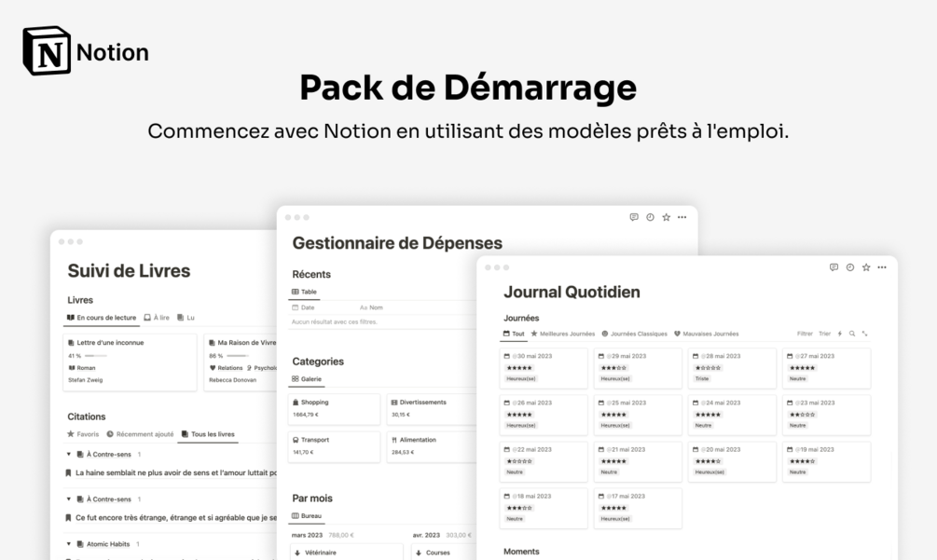Viewport: 937px width, 560px height.
Task: Open the 'Ma Raison de Vivre' book card
Action: pos(241,362)
